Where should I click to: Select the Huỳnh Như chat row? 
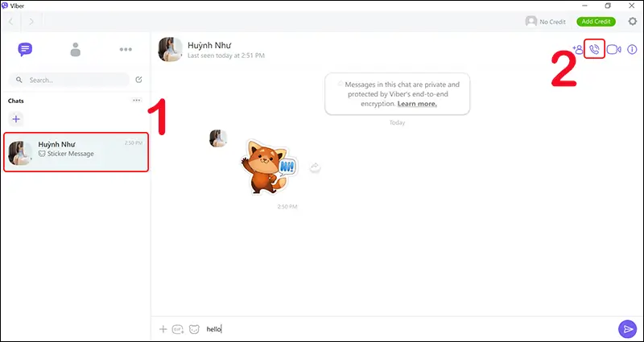(x=76, y=152)
